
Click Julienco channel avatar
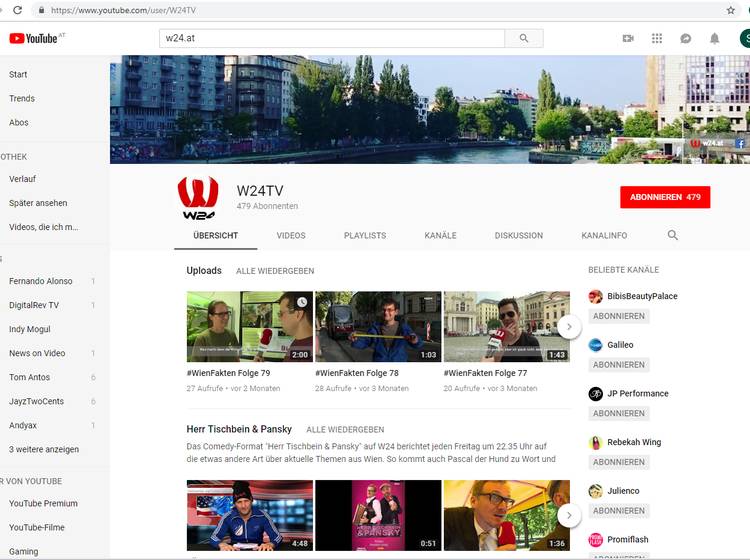[x=596, y=491]
